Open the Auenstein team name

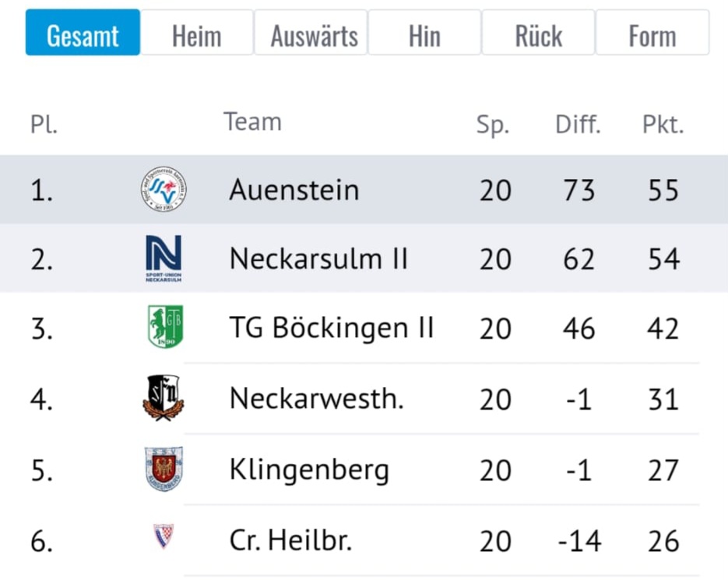[x=294, y=190]
